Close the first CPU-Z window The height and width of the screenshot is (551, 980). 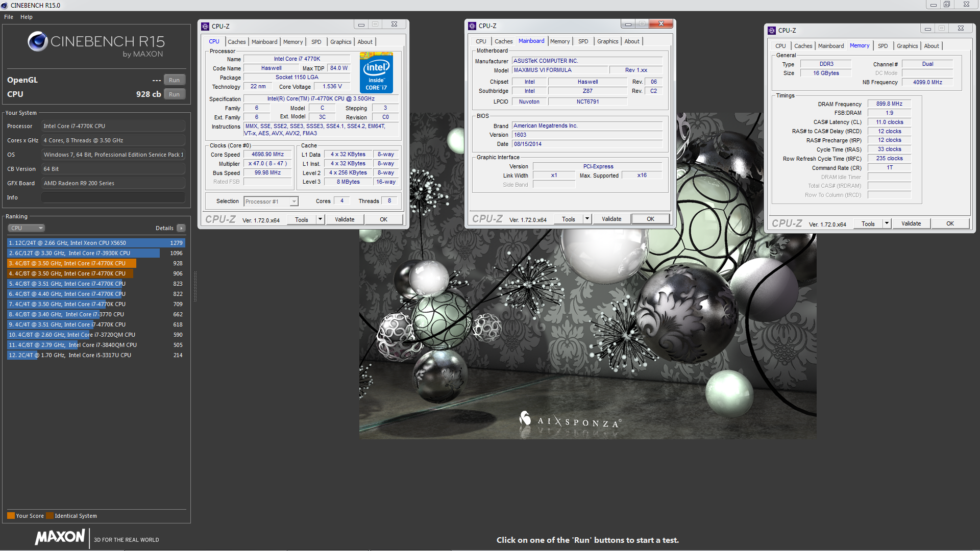pos(395,24)
